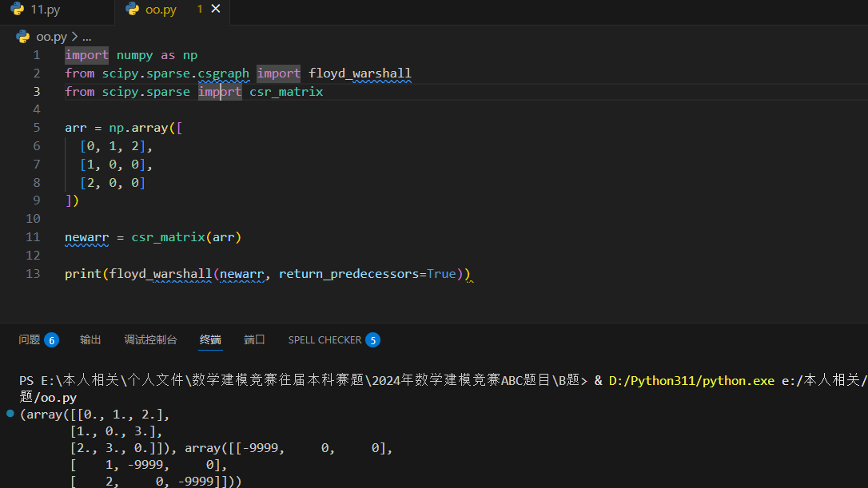Open the 输出 output panel tab
The width and height of the screenshot is (868, 488).
coord(90,339)
